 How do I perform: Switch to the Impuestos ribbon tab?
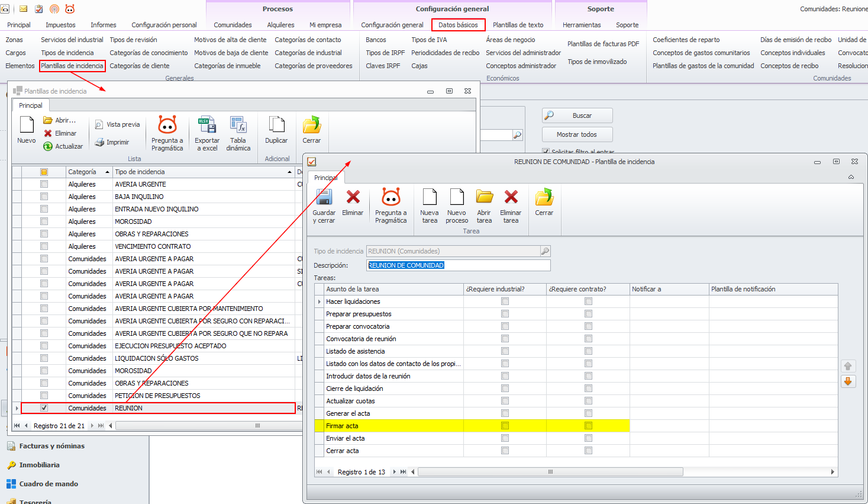pyautogui.click(x=60, y=25)
